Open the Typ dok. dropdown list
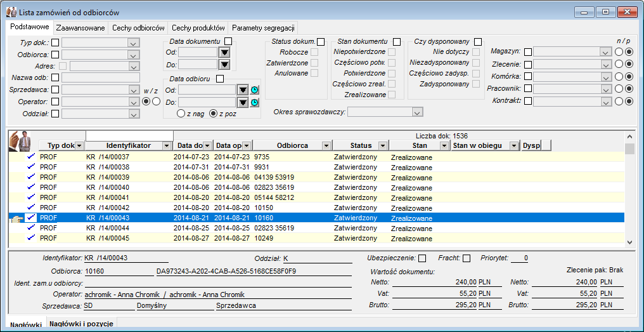Screen dimensions: 644x332 [x=134, y=43]
